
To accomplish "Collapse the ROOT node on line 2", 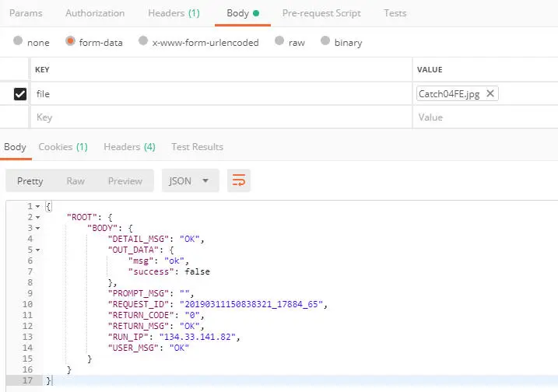I will [37, 217].
